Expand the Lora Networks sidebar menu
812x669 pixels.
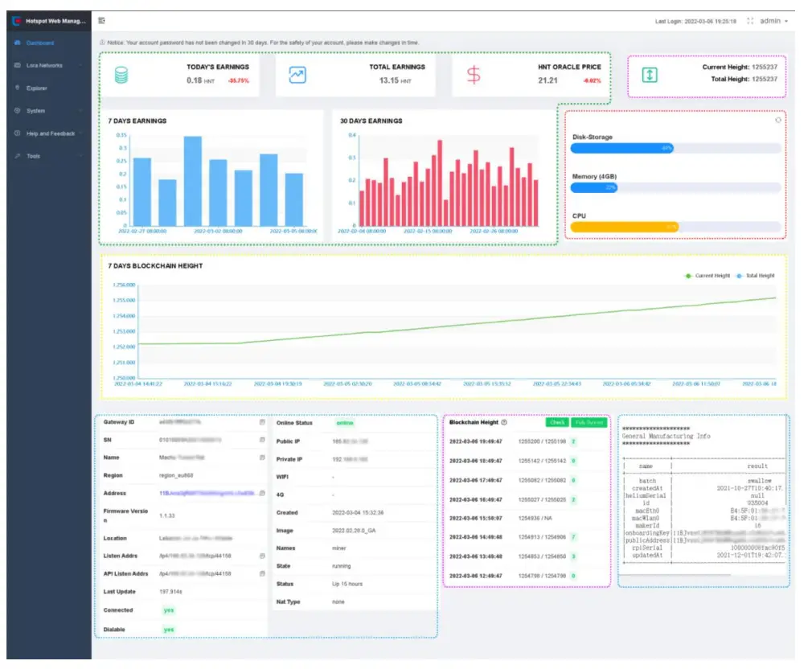click(48, 65)
